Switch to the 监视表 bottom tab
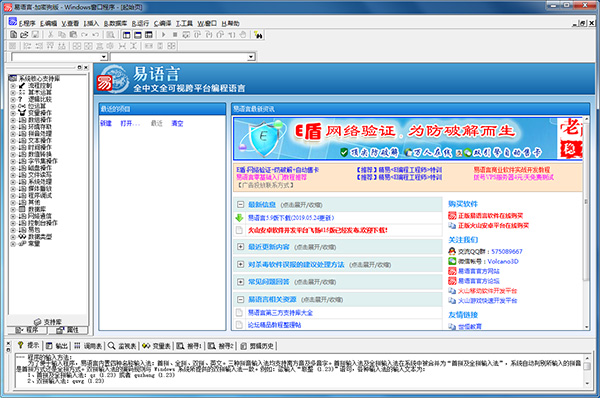600x398 pixels. pos(122,346)
